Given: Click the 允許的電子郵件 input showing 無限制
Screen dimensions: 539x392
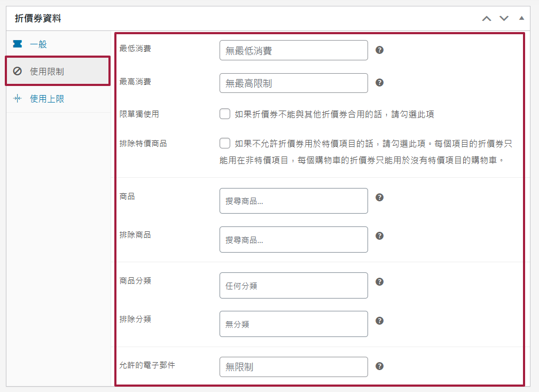Looking at the screenshot, I should tap(293, 366).
